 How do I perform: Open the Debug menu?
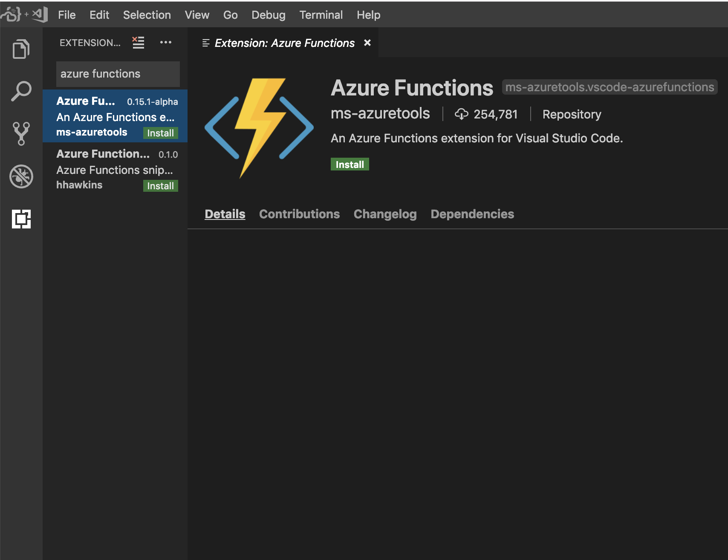pos(269,15)
